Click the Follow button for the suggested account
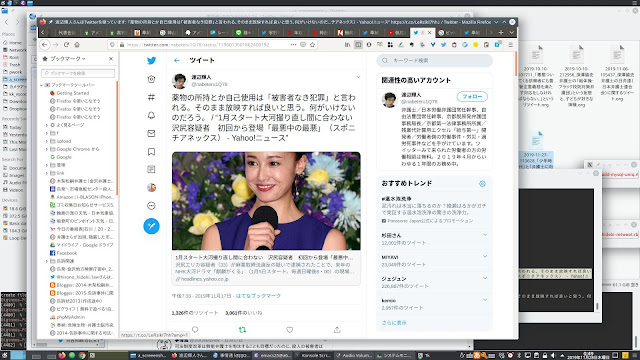 472,97
